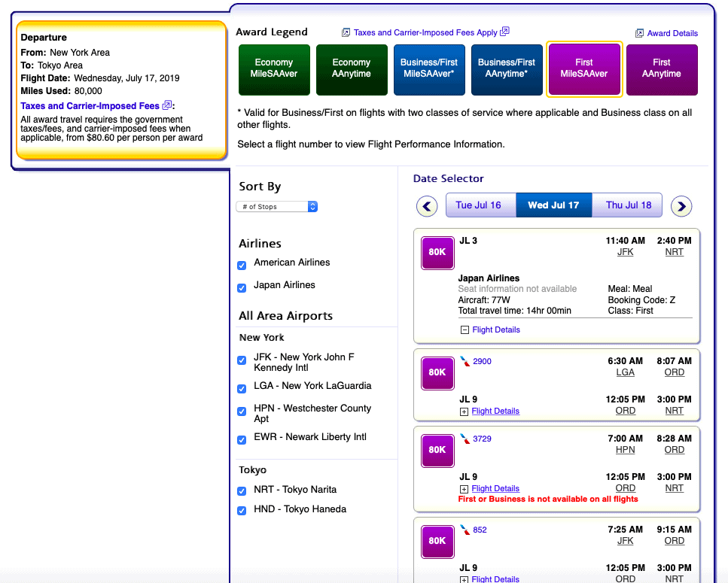Click popup icon right of Taxes and Carrier-Imposed Fees Apply
This screenshot has height=583, width=728.
[504, 32]
